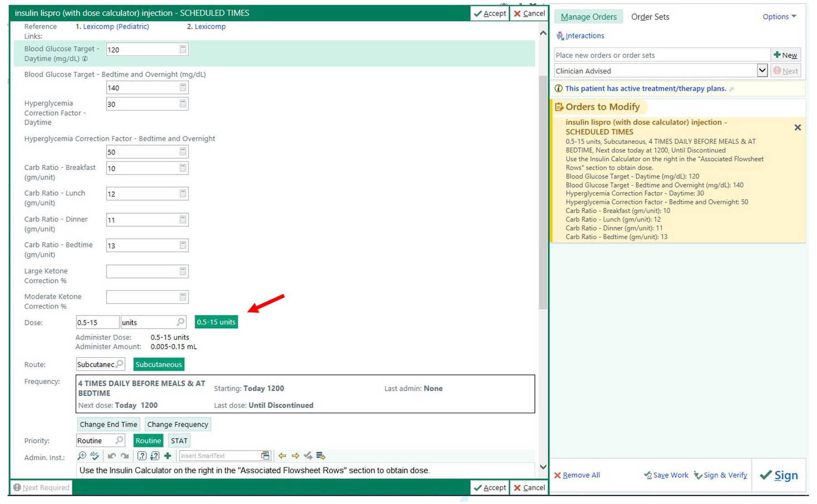Viewport: 817px width, 504px height.
Task: Open the Lexicomp (Pediatric) reference link
Action: tap(116, 27)
